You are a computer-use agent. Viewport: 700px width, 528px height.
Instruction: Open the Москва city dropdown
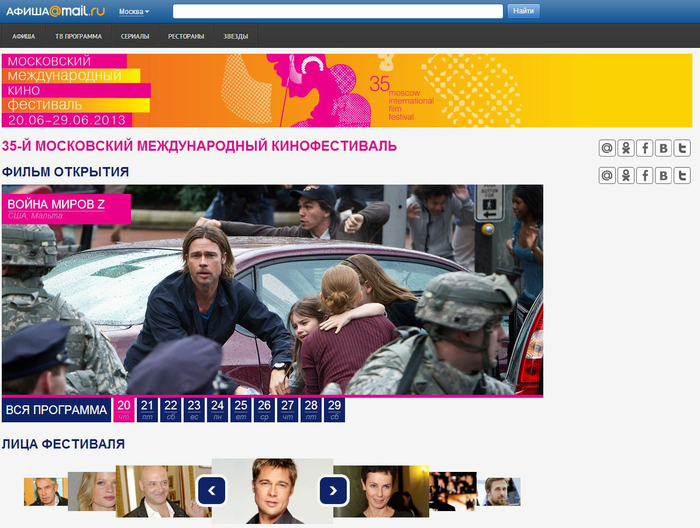tap(134, 12)
